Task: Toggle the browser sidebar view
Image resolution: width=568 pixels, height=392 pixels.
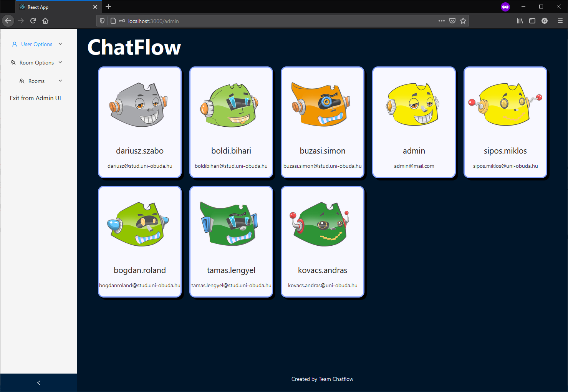Action: [532, 21]
